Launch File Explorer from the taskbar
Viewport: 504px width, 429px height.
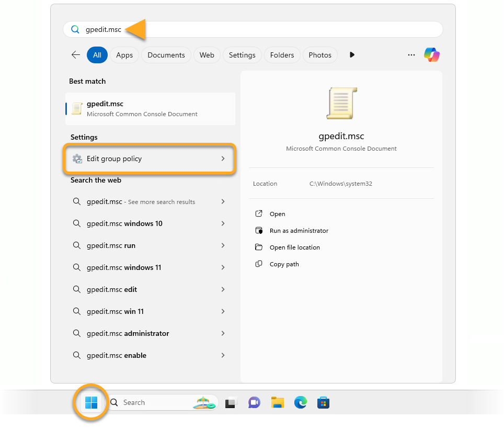click(x=277, y=402)
